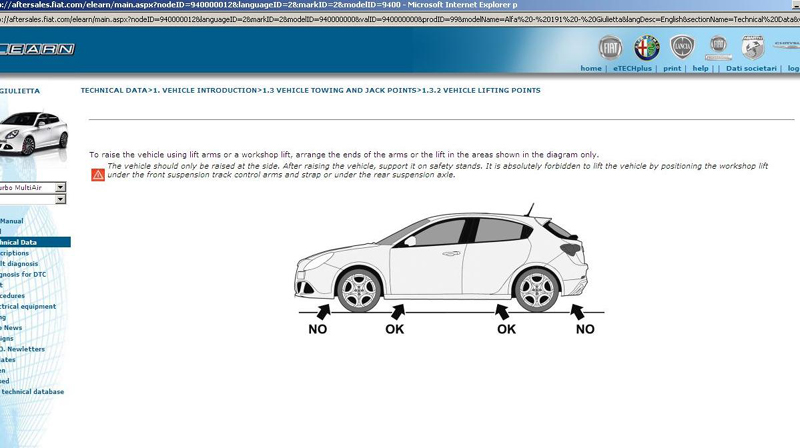
Task: Select the Fiat brand logo
Action: pos(610,48)
